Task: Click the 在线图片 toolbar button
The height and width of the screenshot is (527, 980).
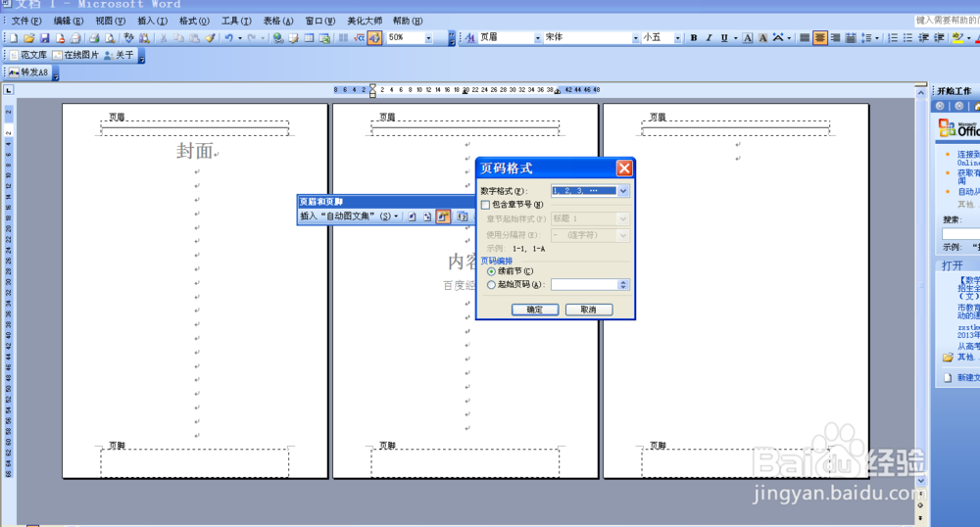Action: pos(75,55)
